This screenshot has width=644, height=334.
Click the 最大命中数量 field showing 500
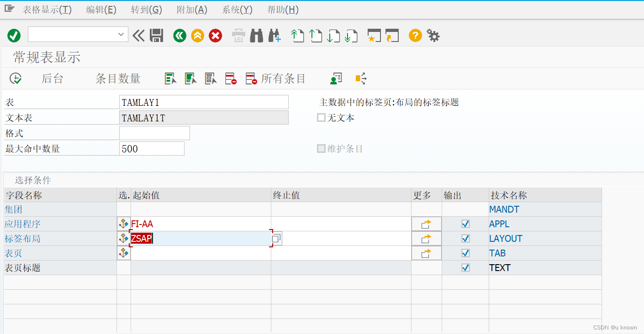pos(152,149)
